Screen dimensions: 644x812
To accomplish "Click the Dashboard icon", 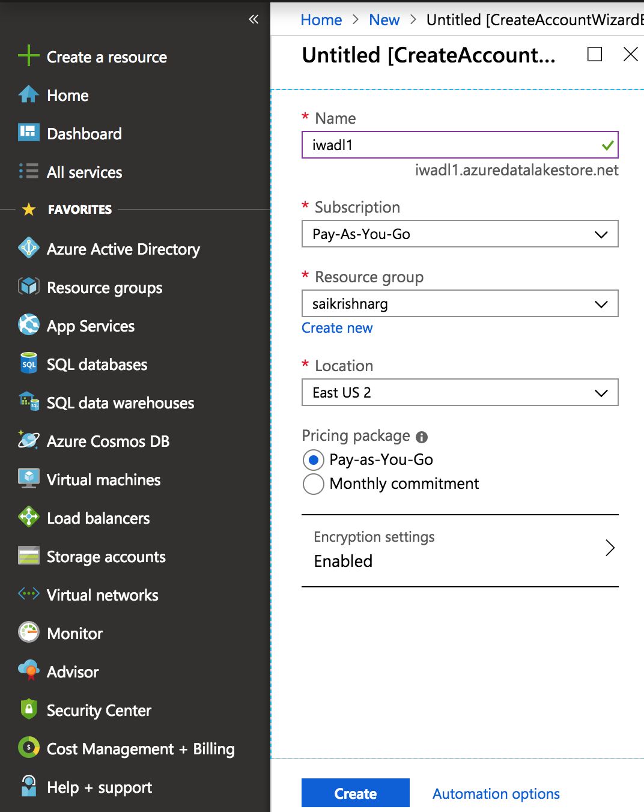I will 29,133.
